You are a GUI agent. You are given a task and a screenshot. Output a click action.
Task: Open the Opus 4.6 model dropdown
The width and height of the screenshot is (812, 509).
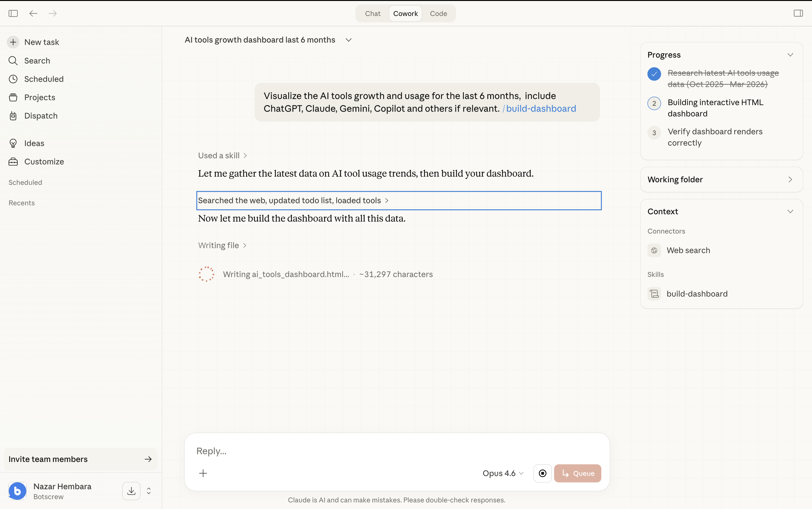click(x=503, y=473)
